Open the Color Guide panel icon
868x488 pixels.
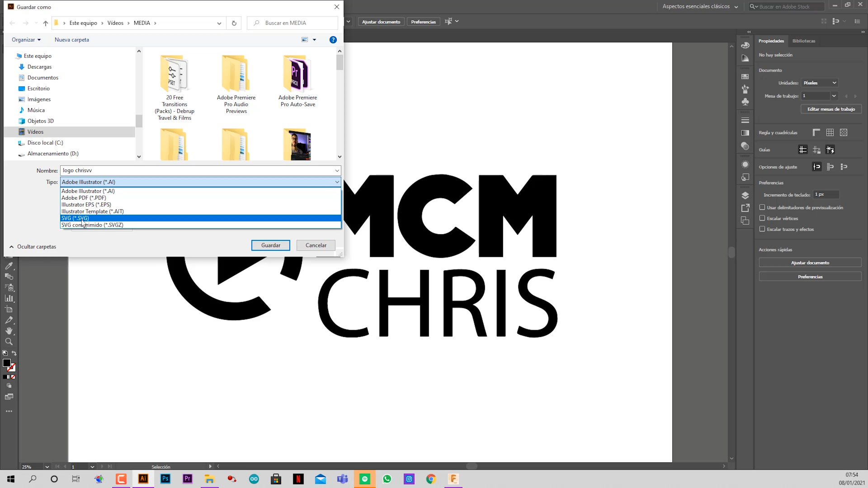point(745,58)
